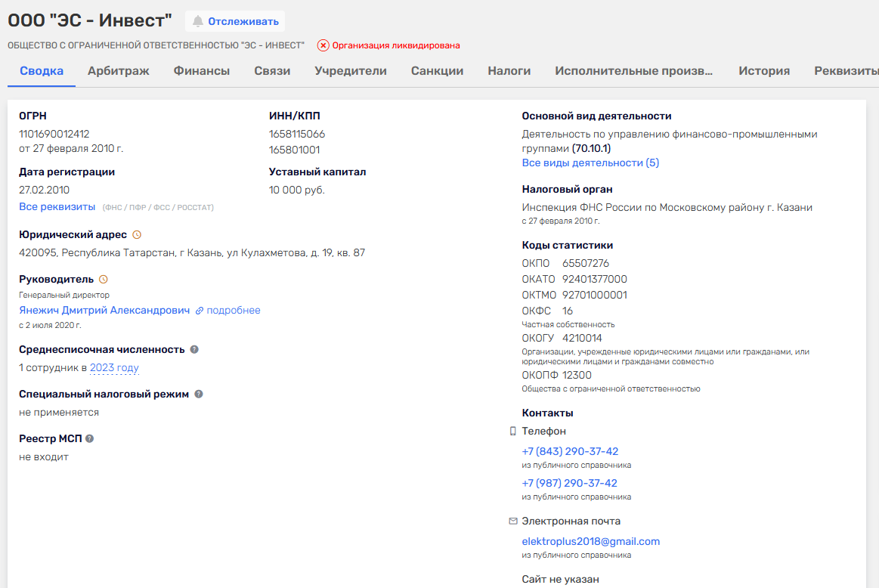Screen dimensions: 879x588
Task: Click the (ФНС / ПФР / ФСС / РОССТАТ) note
Action: pos(158,207)
